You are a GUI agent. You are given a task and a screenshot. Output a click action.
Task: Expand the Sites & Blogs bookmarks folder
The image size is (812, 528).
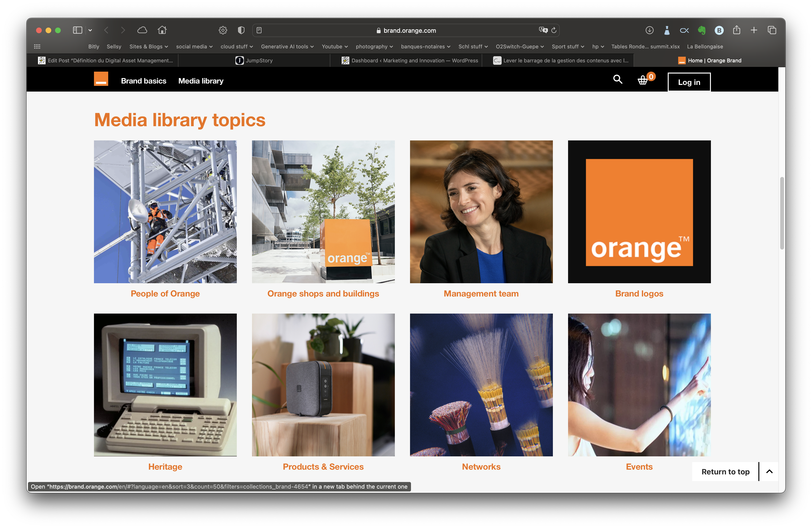click(149, 46)
